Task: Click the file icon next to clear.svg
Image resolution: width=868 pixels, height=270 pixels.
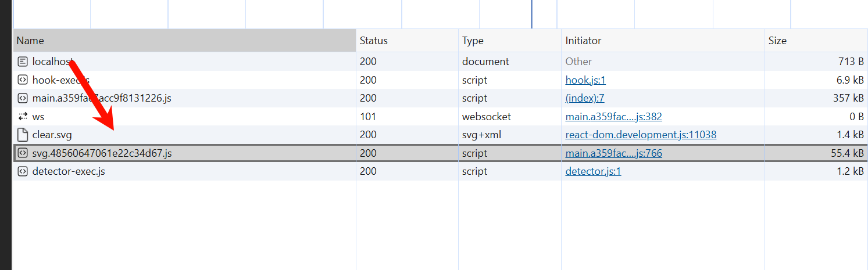Action: (23, 135)
